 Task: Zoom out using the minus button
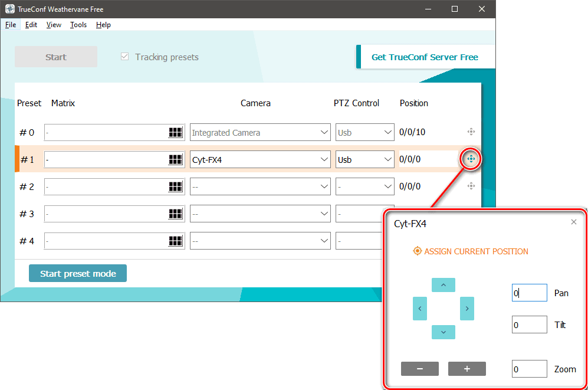pyautogui.click(x=420, y=369)
